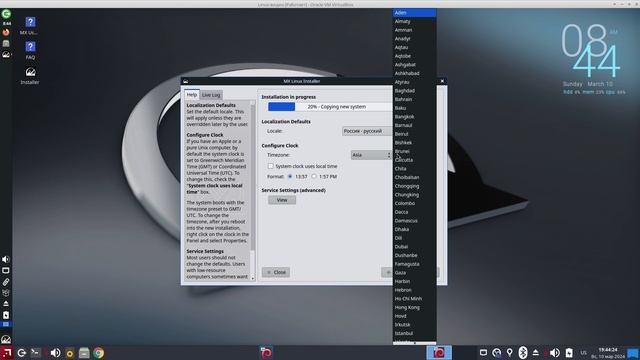
Task: Select the active VirtualBox window taskbar button
Action: [439, 353]
